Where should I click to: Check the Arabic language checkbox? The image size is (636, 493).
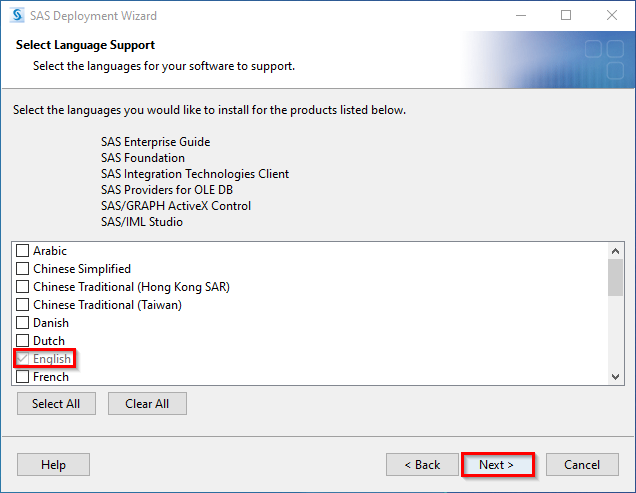[22, 250]
